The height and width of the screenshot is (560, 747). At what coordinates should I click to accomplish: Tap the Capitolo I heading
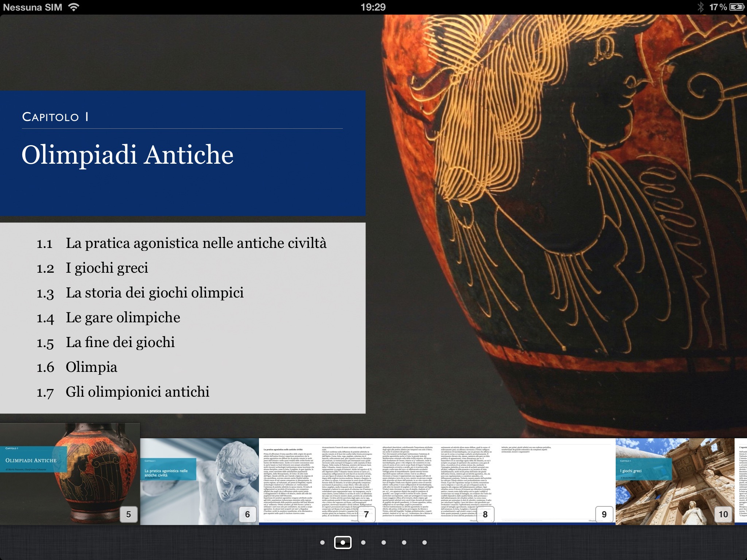[x=55, y=117]
